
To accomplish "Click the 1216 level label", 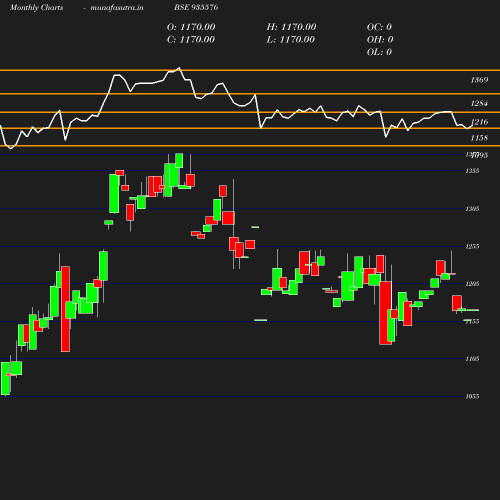I will coord(480,122).
